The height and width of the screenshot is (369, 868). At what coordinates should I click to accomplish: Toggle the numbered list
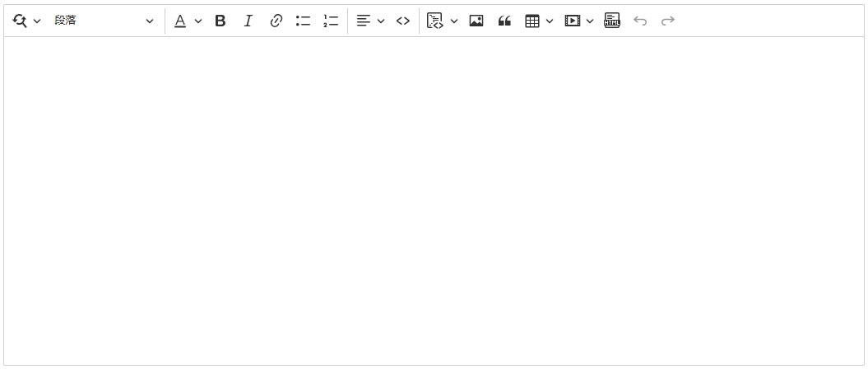point(331,21)
